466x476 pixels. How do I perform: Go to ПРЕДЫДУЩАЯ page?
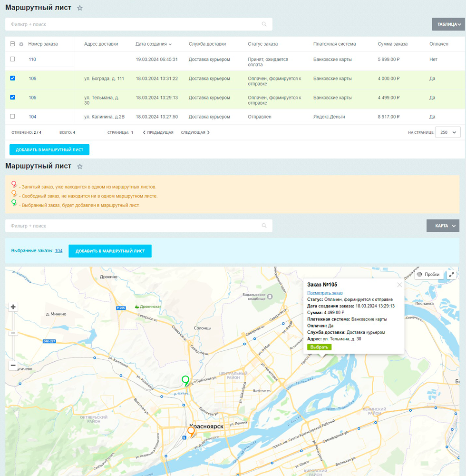click(x=158, y=132)
